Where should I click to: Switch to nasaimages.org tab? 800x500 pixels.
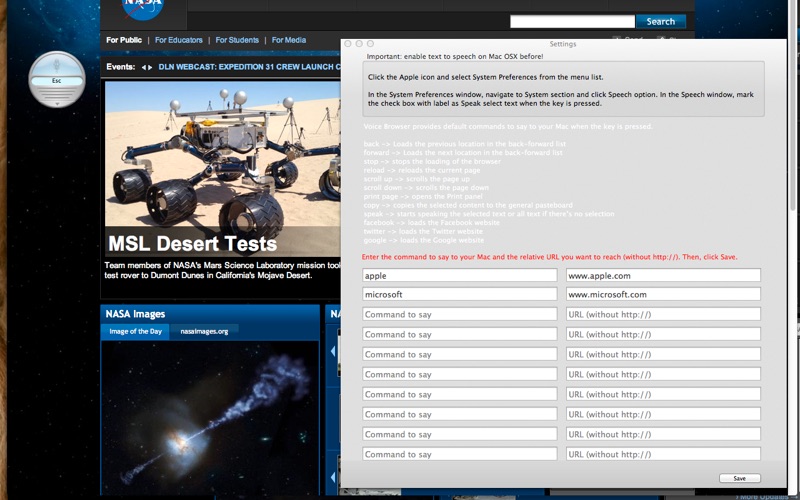pos(204,331)
